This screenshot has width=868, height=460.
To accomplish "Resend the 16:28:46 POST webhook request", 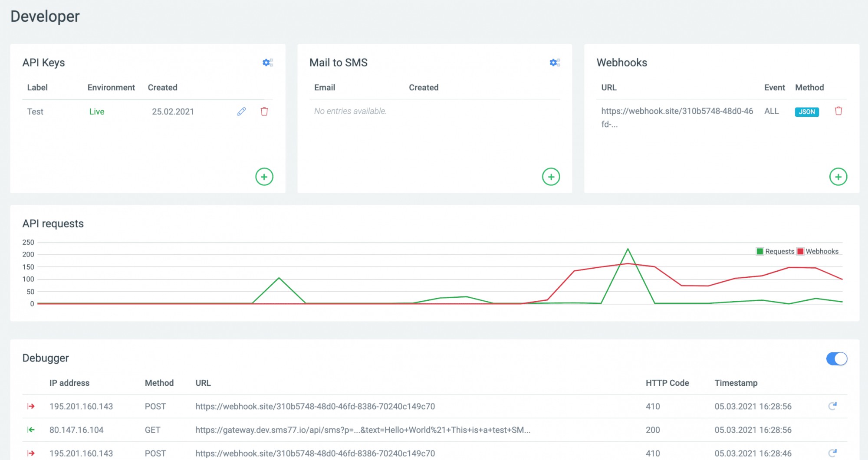I will coord(832,453).
